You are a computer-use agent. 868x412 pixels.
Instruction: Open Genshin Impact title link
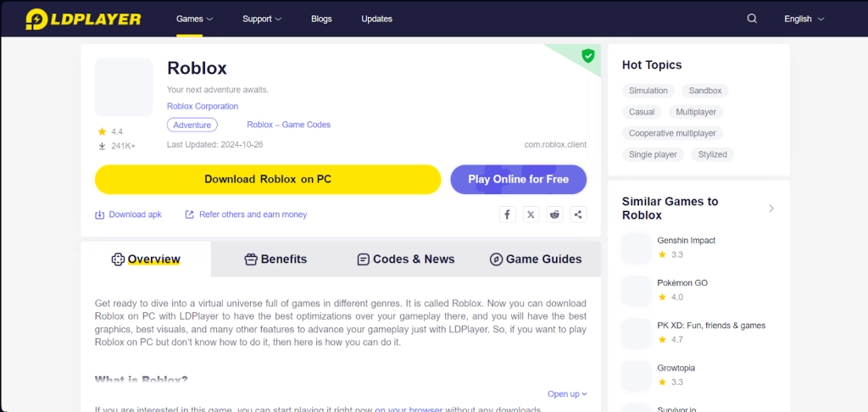687,241
